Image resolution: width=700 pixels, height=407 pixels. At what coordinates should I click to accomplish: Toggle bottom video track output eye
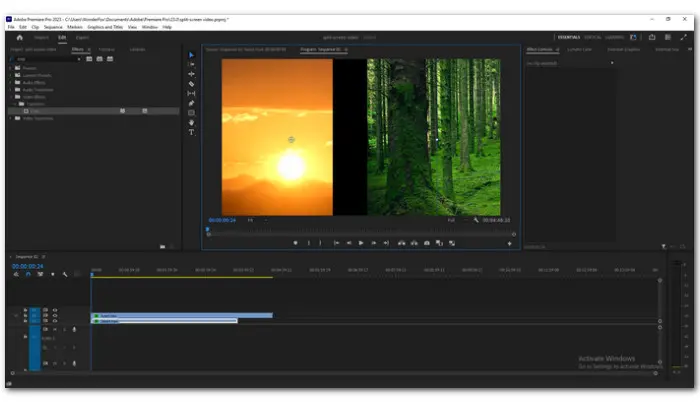[55, 321]
